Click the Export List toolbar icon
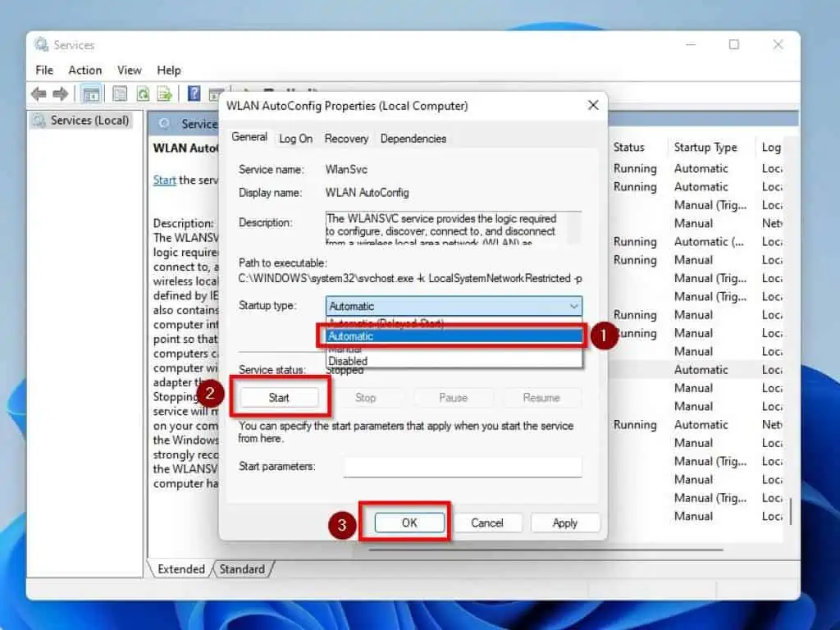The width and height of the screenshot is (840, 630). (165, 93)
